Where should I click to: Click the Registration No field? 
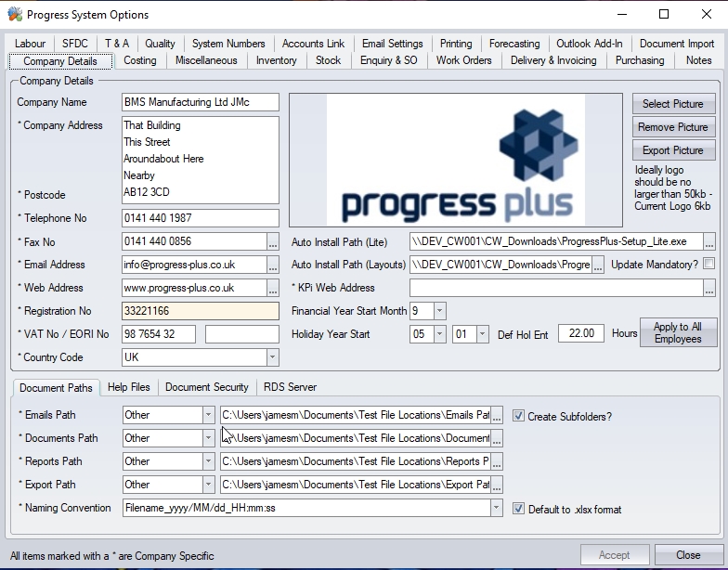click(201, 311)
